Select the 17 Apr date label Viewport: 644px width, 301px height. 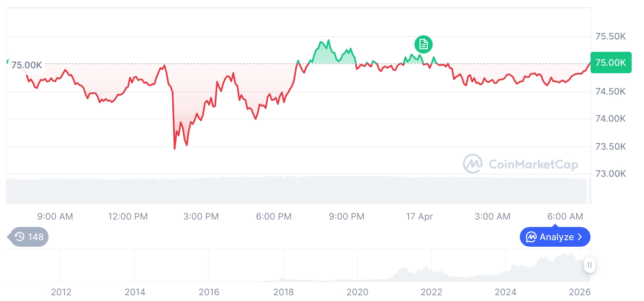pyautogui.click(x=419, y=216)
